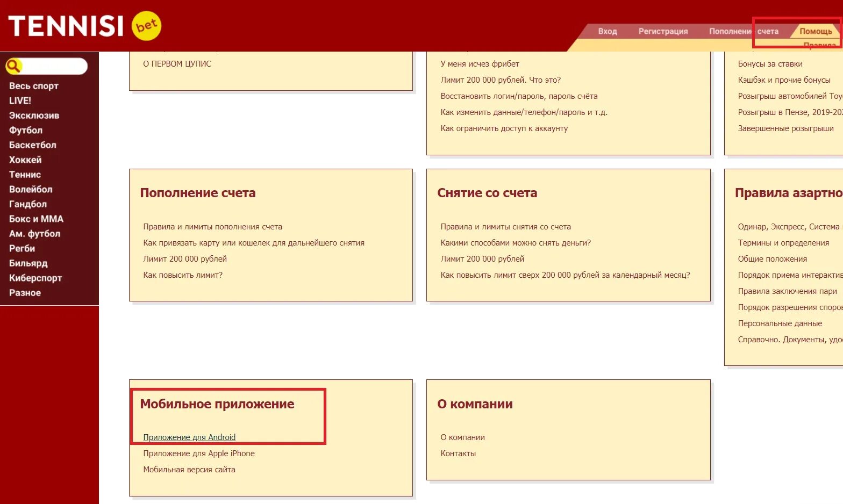Choose Футбол in the sidebar
The width and height of the screenshot is (843, 504).
[x=26, y=130]
